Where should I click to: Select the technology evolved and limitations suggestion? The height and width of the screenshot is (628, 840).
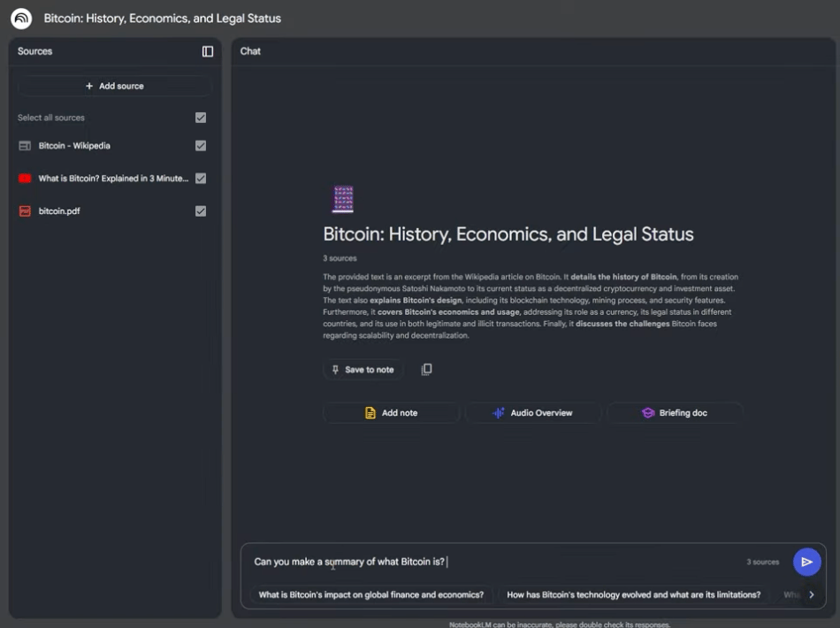click(634, 594)
